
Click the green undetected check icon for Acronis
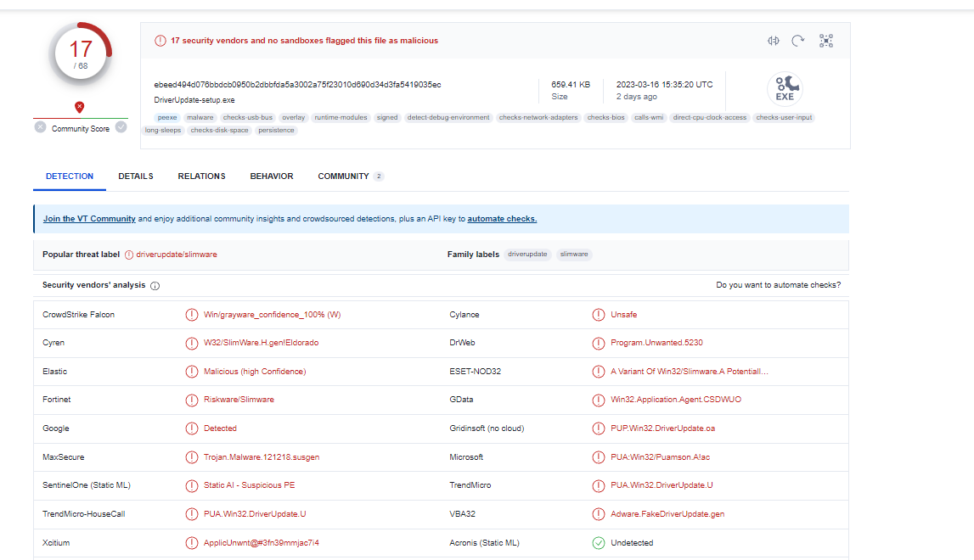[x=598, y=543]
